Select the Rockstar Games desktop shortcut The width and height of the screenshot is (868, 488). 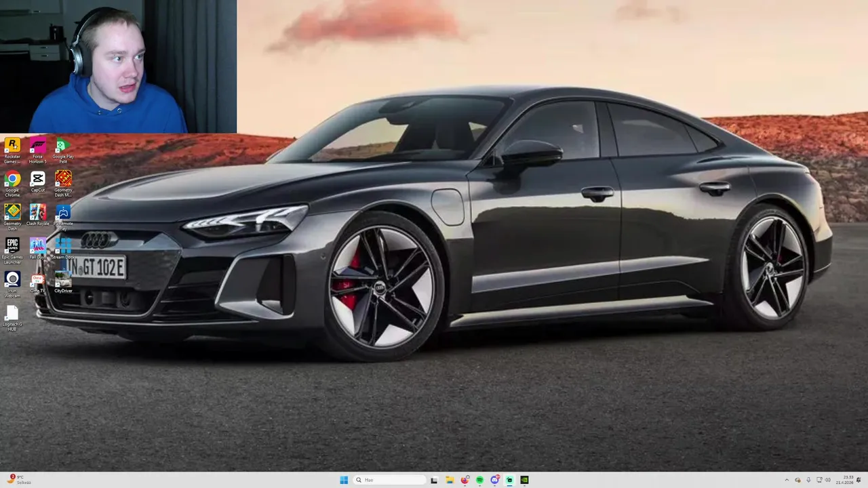pos(12,150)
